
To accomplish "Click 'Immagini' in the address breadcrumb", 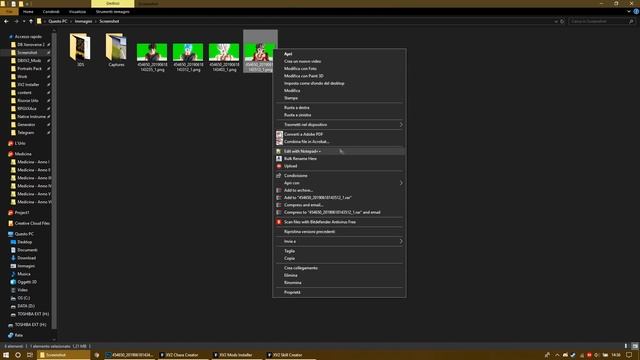I will [83, 21].
